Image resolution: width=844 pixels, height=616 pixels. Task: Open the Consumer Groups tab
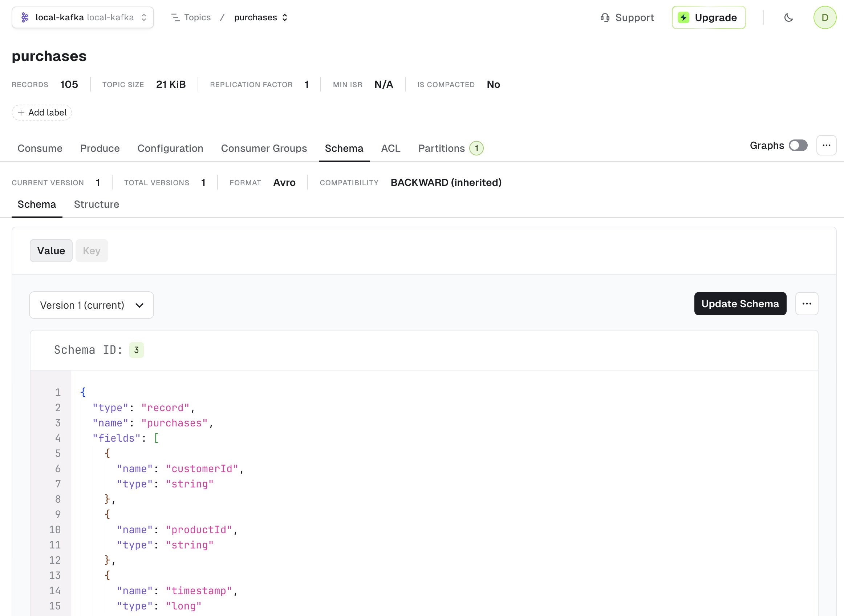click(x=264, y=149)
